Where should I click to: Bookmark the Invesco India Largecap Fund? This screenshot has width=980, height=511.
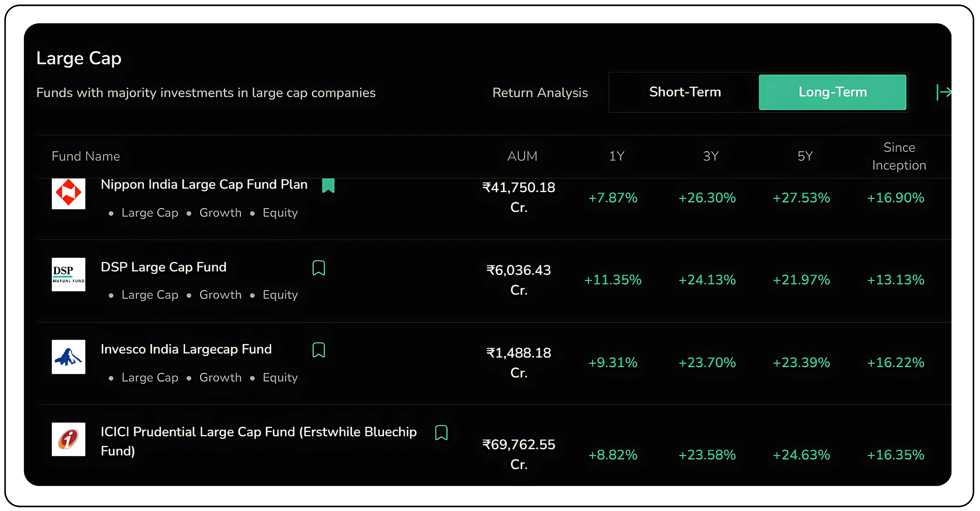click(318, 350)
